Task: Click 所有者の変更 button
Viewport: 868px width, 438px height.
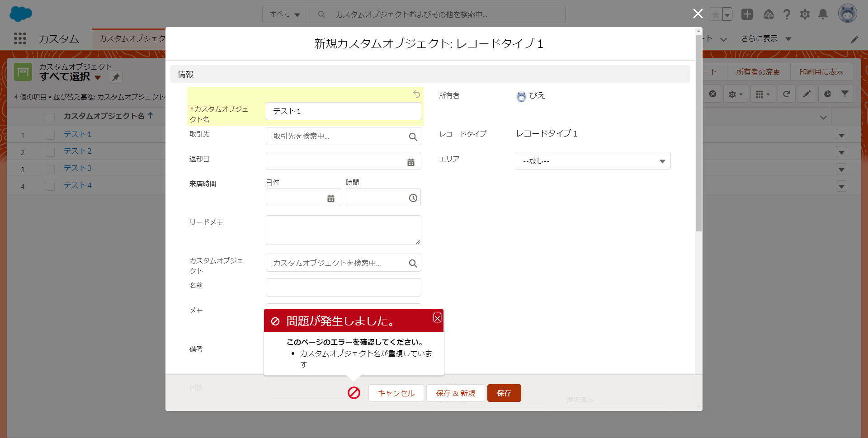Action: pyautogui.click(x=758, y=72)
